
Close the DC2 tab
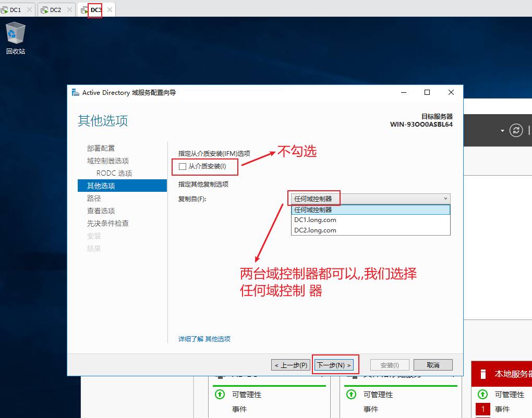(x=69, y=10)
